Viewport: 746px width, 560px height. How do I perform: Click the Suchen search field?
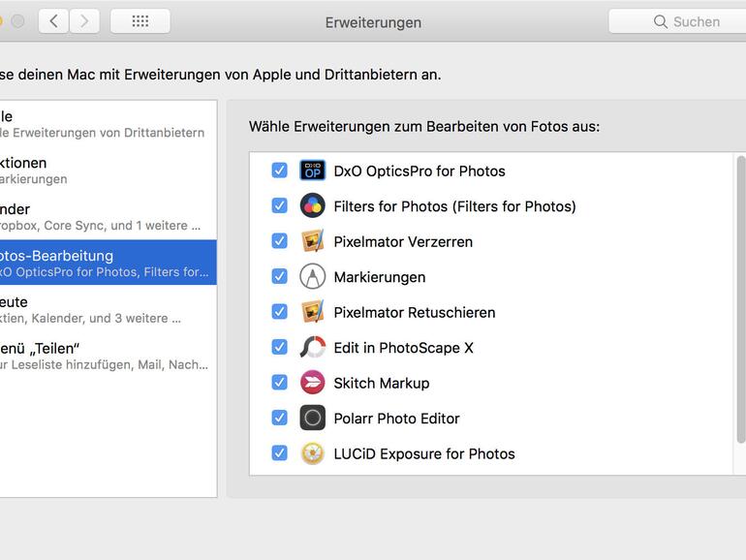coord(677,21)
